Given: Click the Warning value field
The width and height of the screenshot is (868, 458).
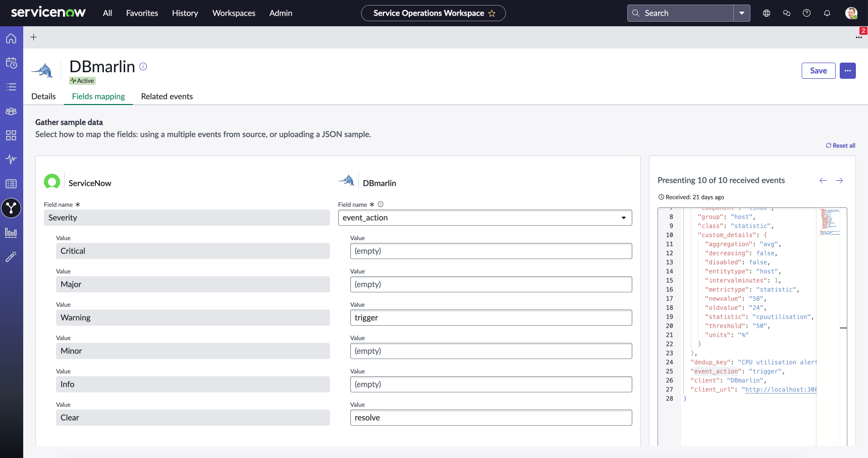Looking at the screenshot, I should (193, 318).
